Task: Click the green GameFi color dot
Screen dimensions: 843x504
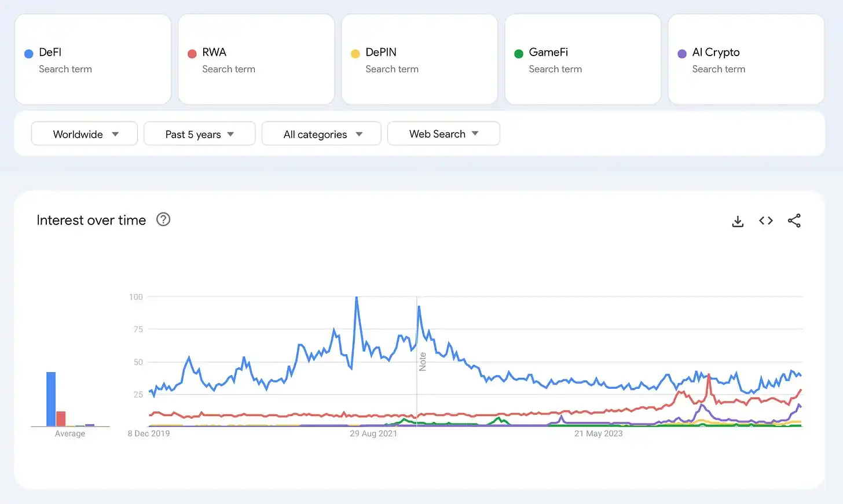Action: tap(519, 54)
